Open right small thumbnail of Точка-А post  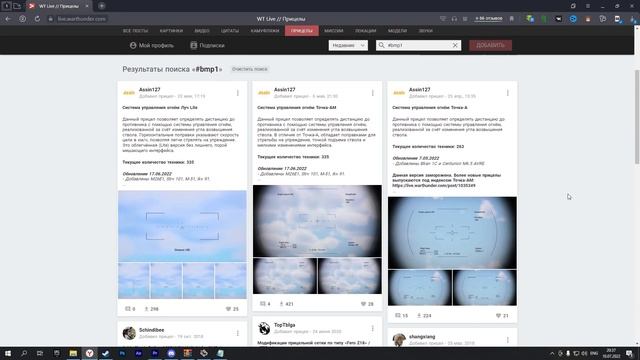485,288
